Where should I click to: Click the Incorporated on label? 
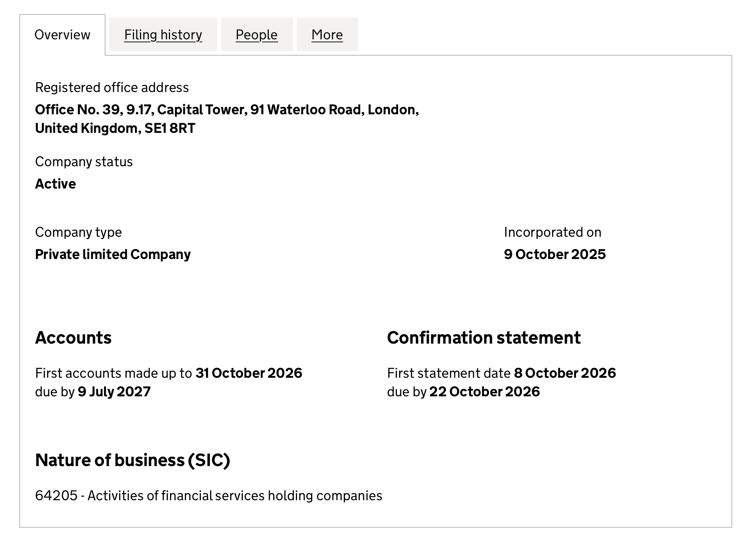[x=553, y=232]
